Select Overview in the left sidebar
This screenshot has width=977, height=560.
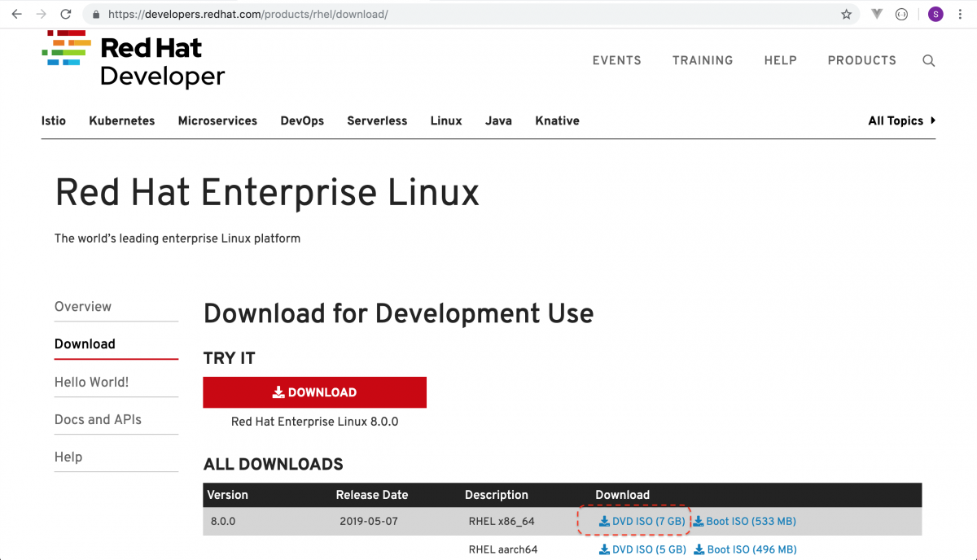point(82,307)
